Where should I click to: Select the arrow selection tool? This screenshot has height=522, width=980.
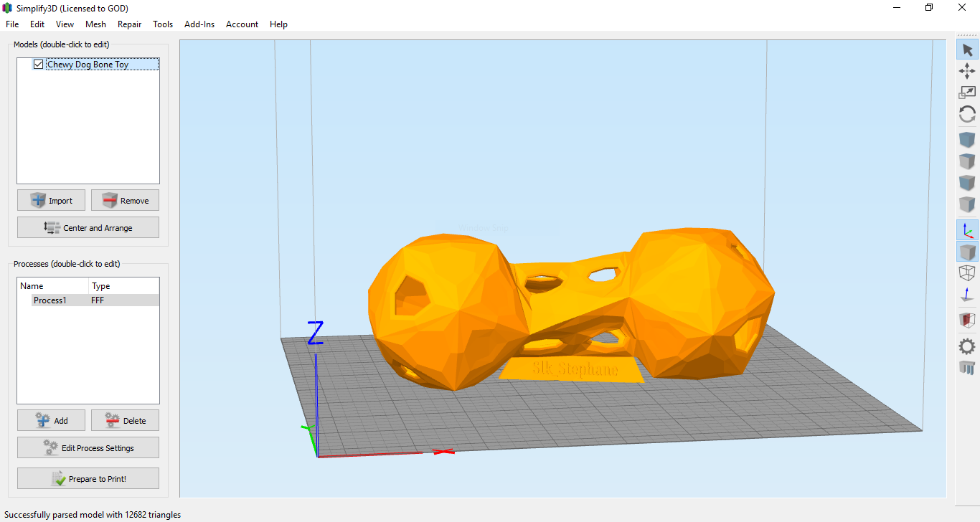click(967, 49)
